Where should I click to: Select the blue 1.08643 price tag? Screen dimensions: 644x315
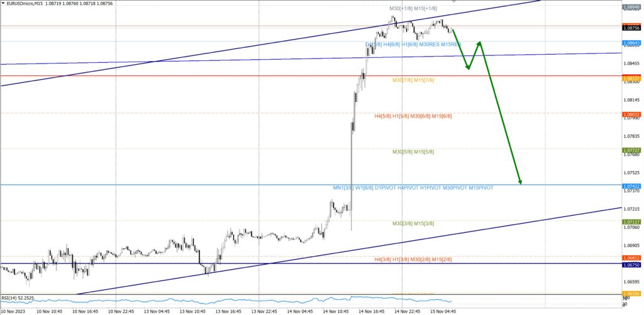[631, 43]
